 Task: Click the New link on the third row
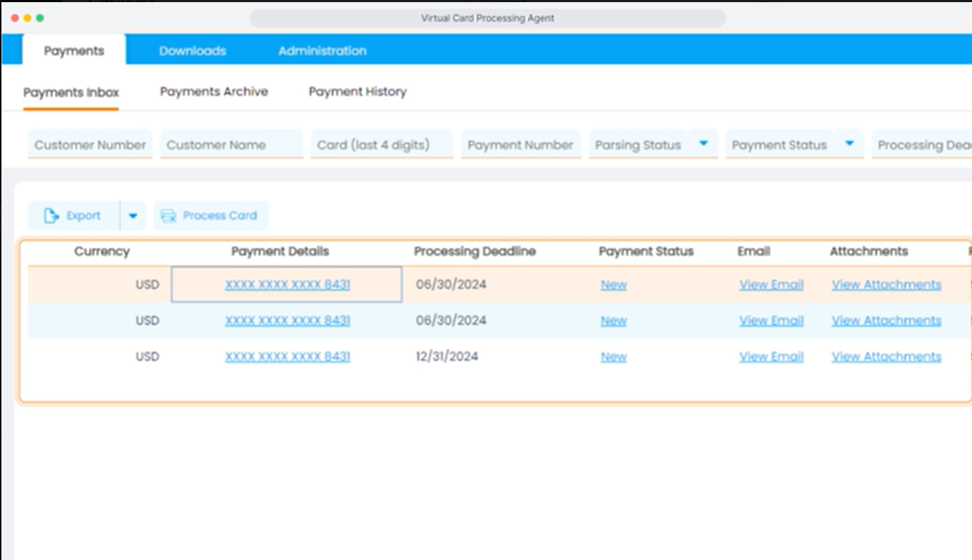[613, 357]
